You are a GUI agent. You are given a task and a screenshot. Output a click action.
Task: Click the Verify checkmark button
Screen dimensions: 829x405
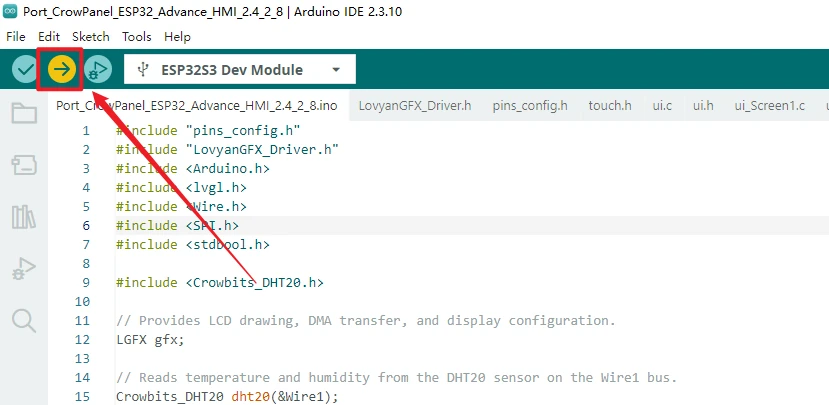[x=24, y=69]
